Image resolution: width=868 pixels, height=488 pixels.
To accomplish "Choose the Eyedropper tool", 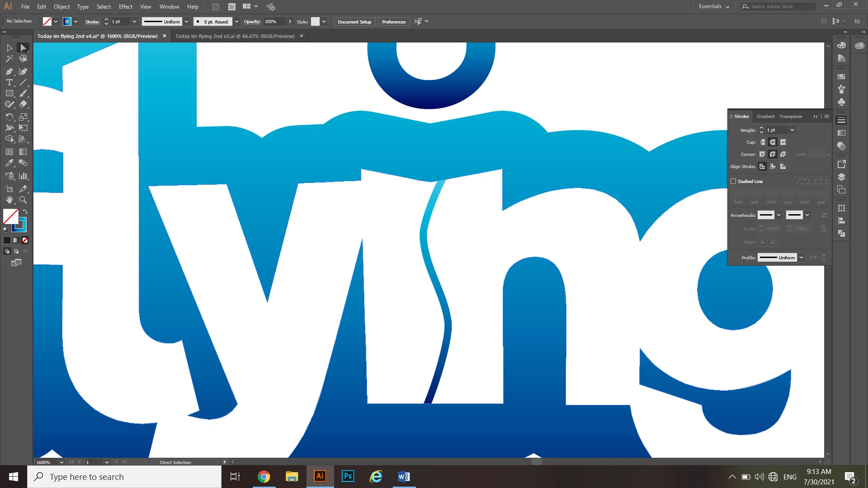I will click(9, 163).
